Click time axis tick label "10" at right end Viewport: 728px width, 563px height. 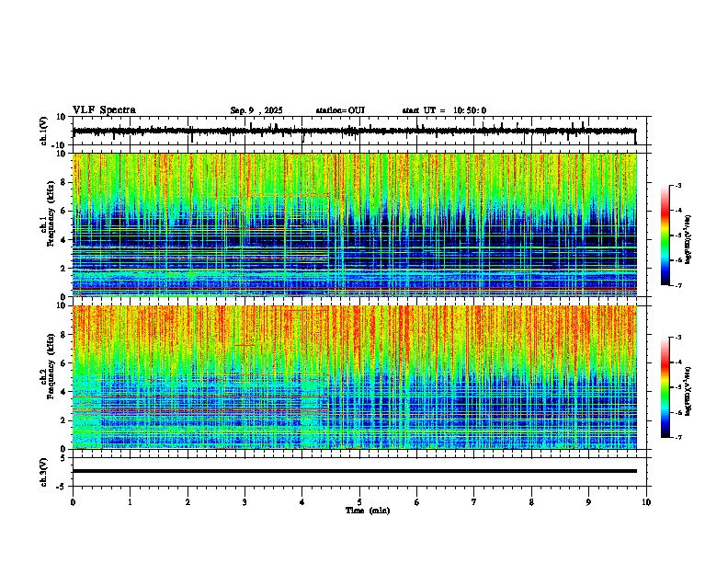[x=646, y=502]
